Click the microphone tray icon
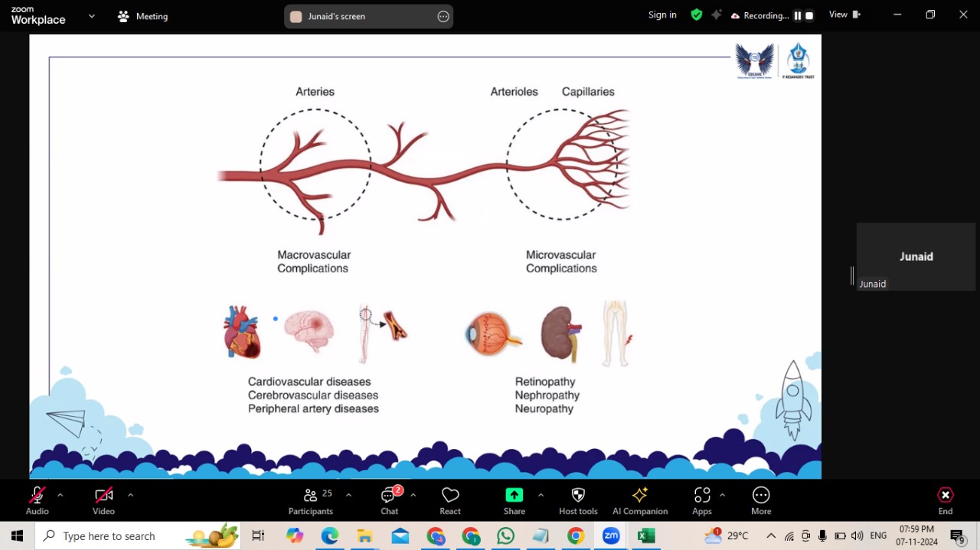 [822, 535]
